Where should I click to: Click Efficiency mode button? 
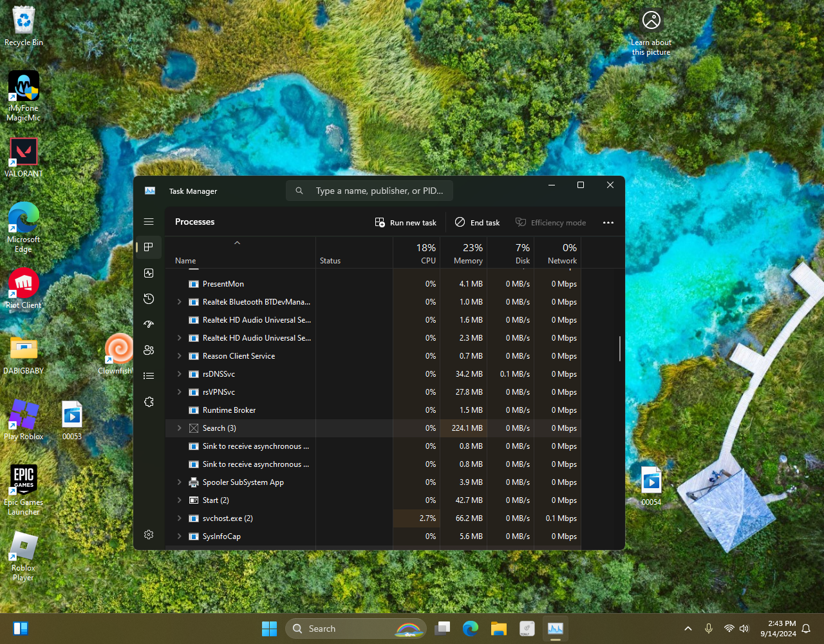[551, 222]
